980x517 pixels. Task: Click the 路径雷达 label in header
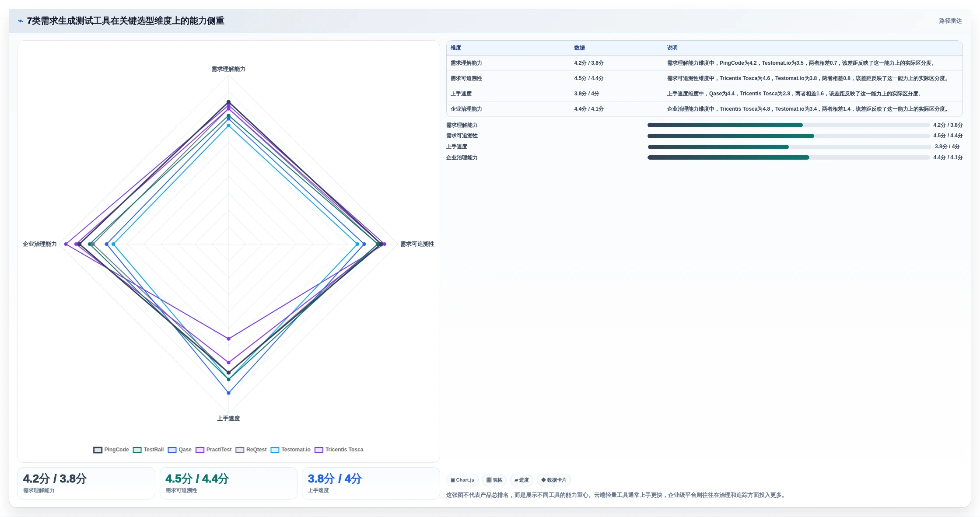[x=950, y=21]
